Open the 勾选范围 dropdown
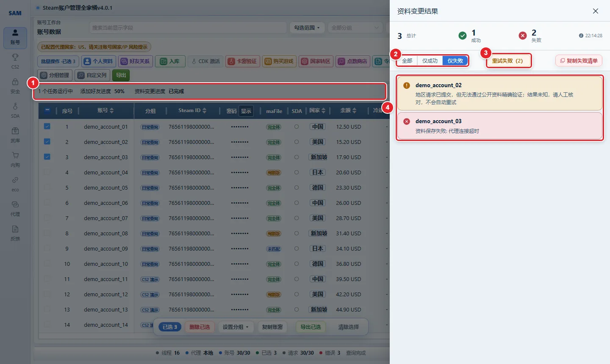 (307, 28)
